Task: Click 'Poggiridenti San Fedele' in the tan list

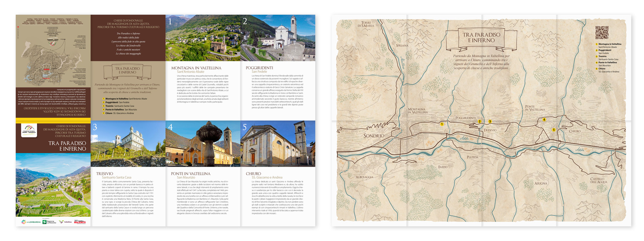Action: click(x=116, y=102)
